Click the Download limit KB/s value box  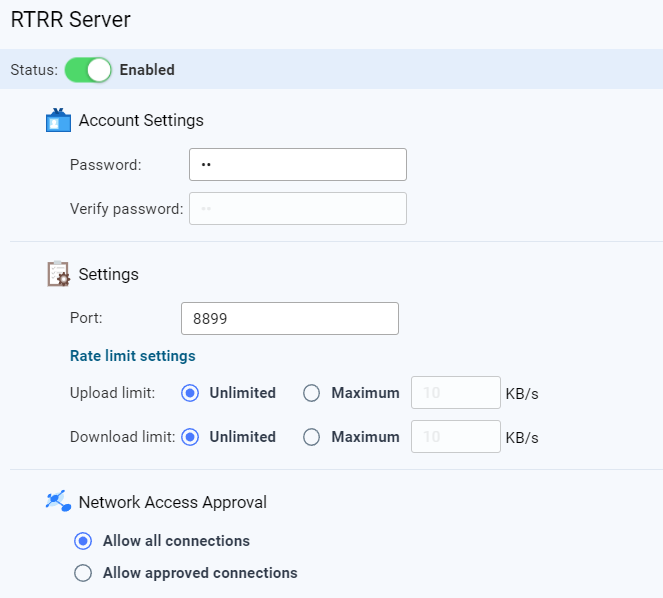click(455, 437)
